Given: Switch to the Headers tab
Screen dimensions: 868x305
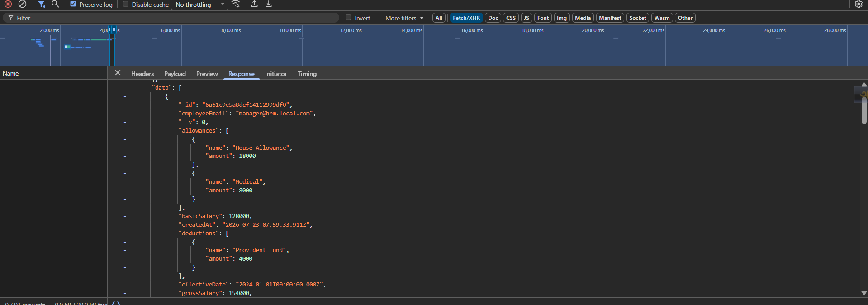Looking at the screenshot, I should [142, 74].
